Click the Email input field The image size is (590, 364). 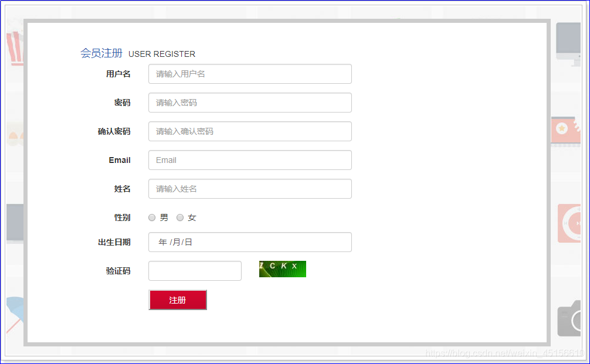pyautogui.click(x=250, y=160)
